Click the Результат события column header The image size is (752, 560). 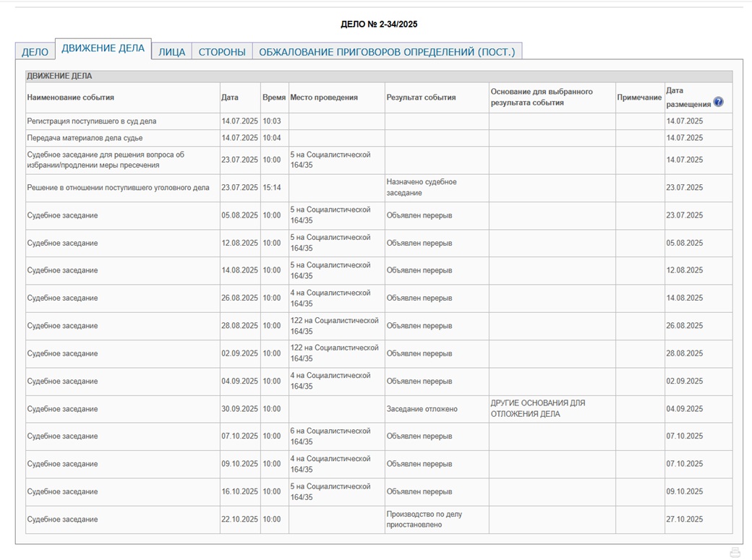pyautogui.click(x=421, y=98)
